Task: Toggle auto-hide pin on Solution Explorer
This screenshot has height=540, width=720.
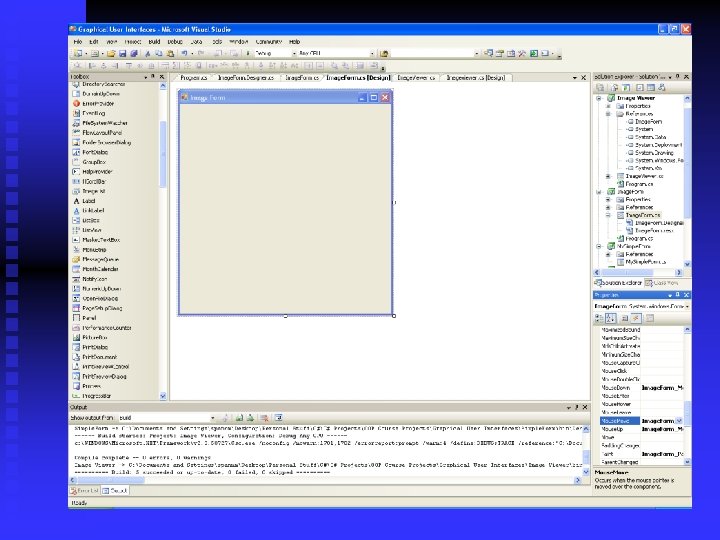Action: (x=675, y=77)
